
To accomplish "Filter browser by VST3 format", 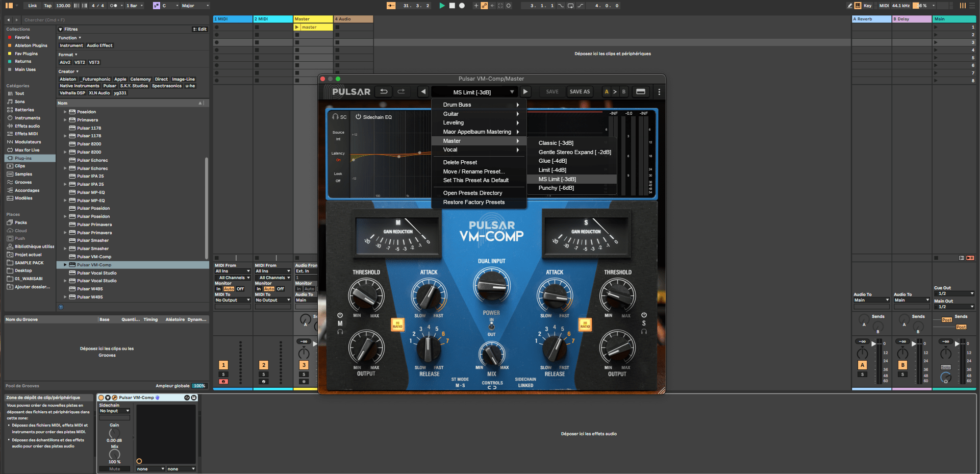I will (94, 62).
